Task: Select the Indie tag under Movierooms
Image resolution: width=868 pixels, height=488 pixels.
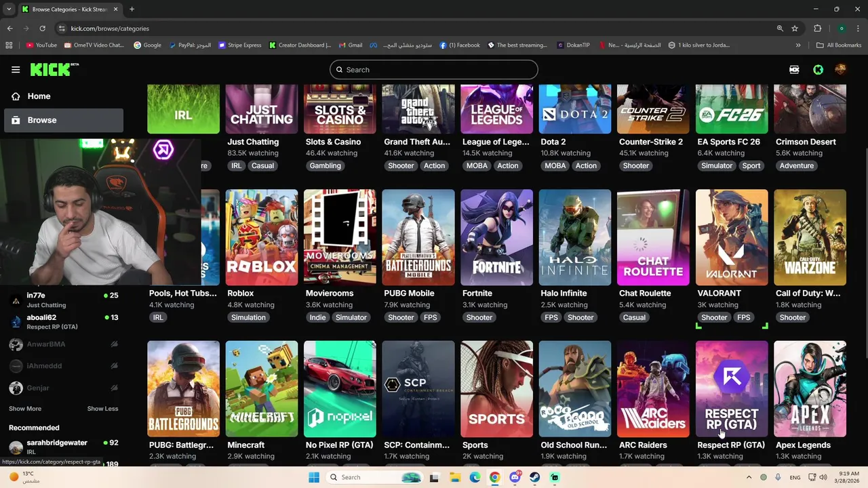Action: pyautogui.click(x=317, y=317)
